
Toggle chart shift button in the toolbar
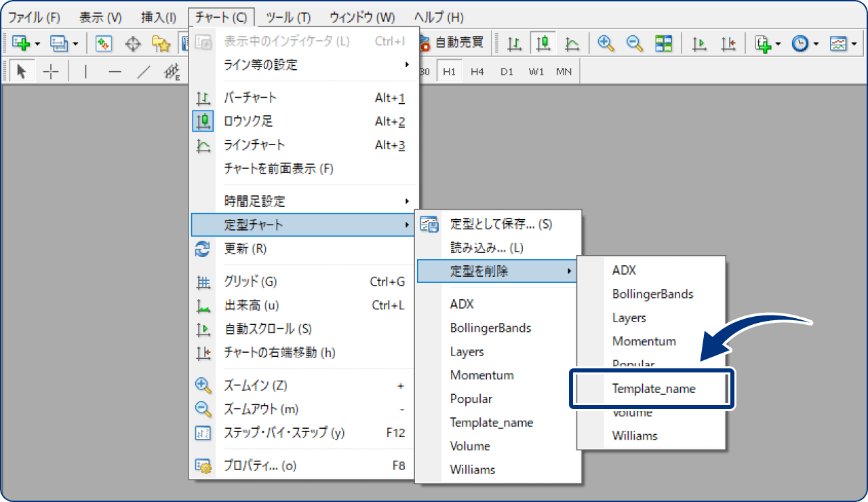point(728,44)
